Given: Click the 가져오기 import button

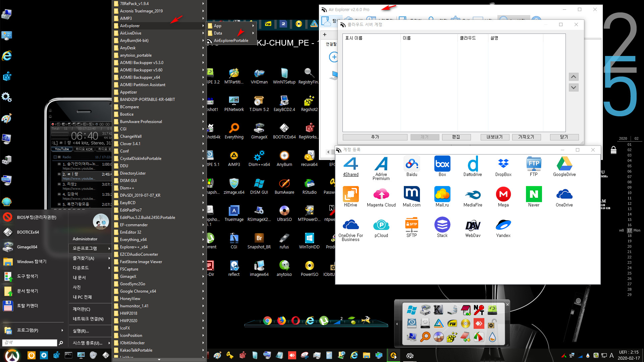Looking at the screenshot, I should pos(526,137).
